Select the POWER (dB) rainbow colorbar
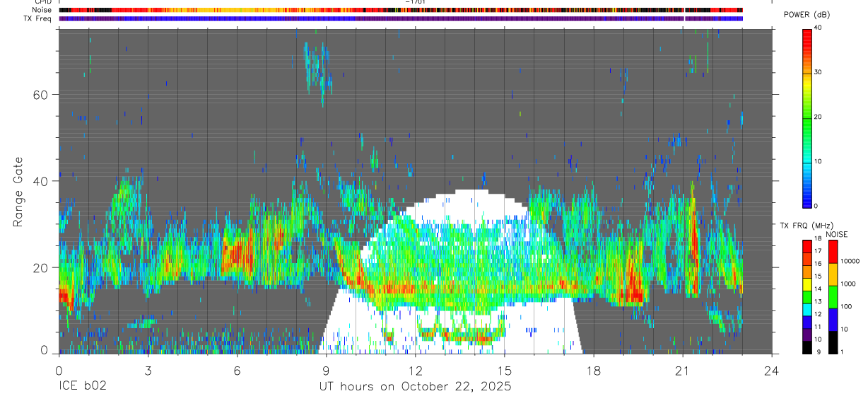This screenshot has height=401, width=868. click(807, 117)
